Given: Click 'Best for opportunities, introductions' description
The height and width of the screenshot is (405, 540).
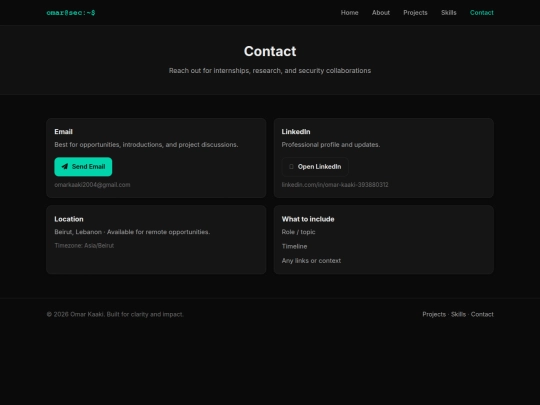Looking at the screenshot, I should pos(146,145).
